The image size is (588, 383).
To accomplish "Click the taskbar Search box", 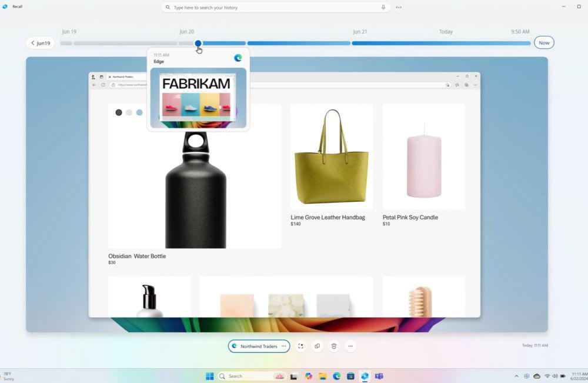I will point(251,376).
